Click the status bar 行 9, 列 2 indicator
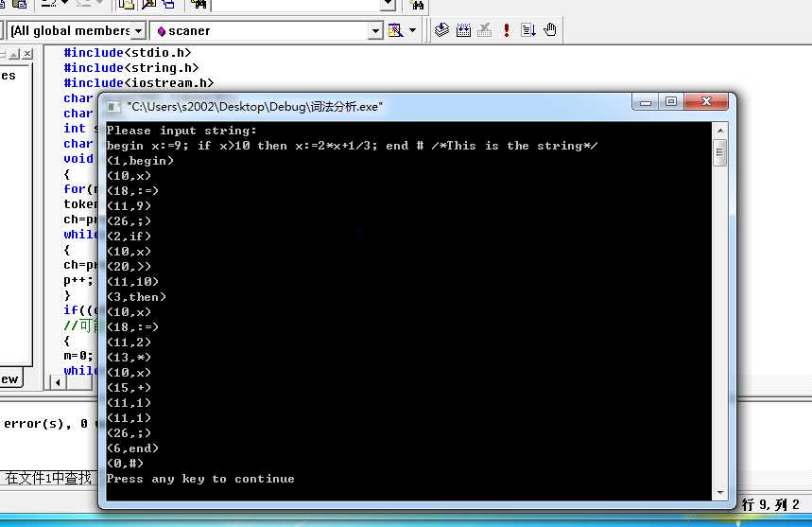The height and width of the screenshot is (527, 812). (x=771, y=504)
